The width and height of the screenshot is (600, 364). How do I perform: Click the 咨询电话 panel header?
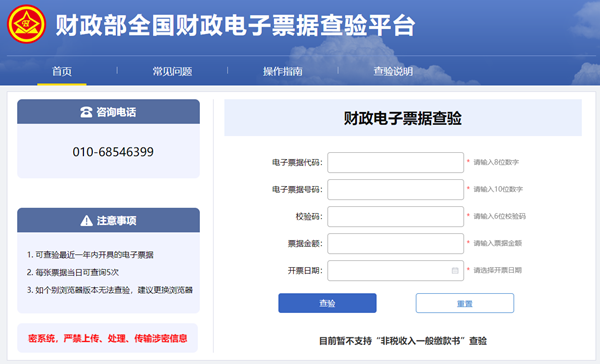108,112
